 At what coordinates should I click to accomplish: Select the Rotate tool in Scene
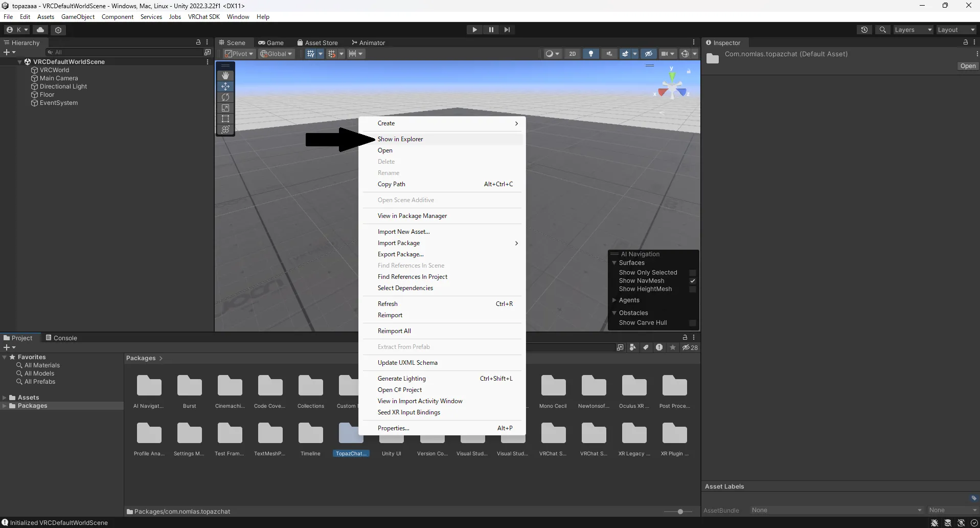tap(225, 97)
